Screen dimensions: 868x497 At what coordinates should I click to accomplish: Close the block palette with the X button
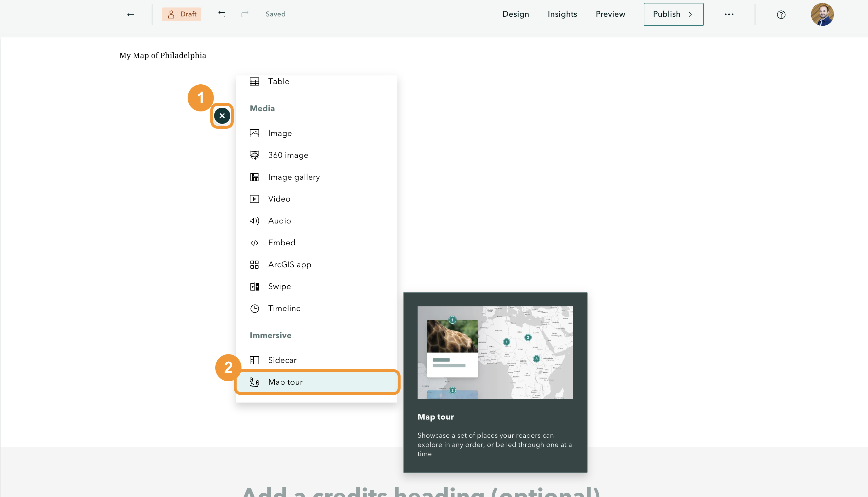[x=222, y=116]
